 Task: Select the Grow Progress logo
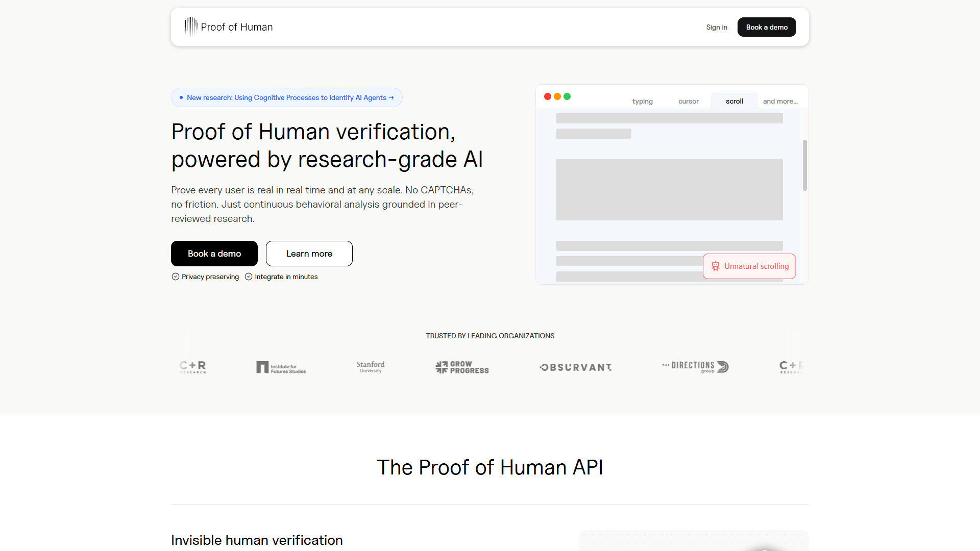click(462, 367)
